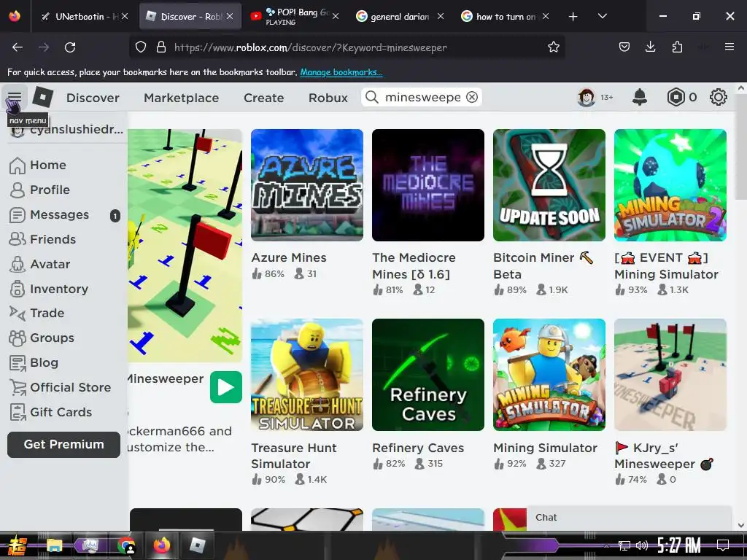Open the Mining Simulator 2 event thumbnail

670,184
